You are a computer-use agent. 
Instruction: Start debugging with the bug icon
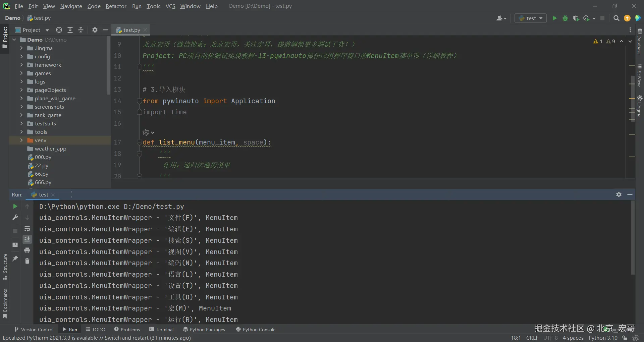565,18
